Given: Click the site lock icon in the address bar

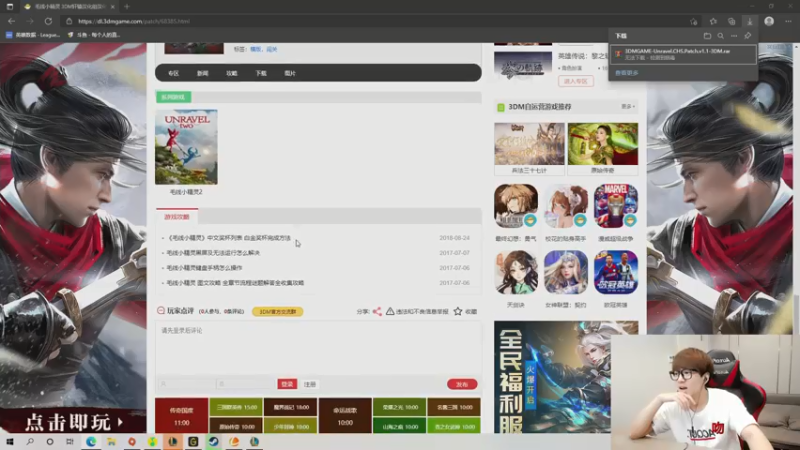Looking at the screenshot, I should click(x=69, y=21).
